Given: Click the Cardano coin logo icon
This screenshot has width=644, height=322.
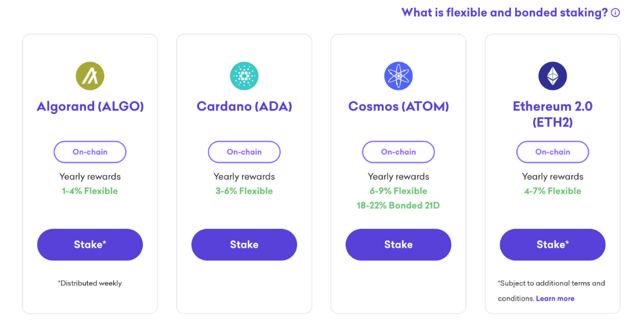Looking at the screenshot, I should pos(244,76).
